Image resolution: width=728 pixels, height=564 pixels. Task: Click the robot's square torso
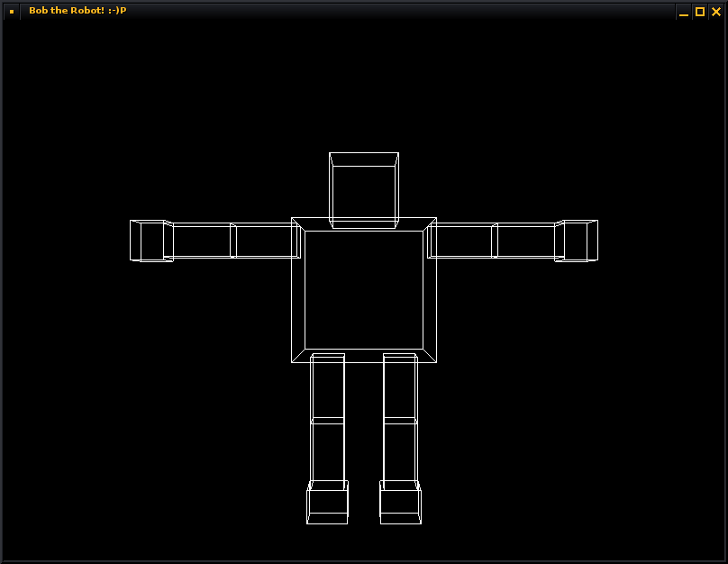pyautogui.click(x=364, y=290)
